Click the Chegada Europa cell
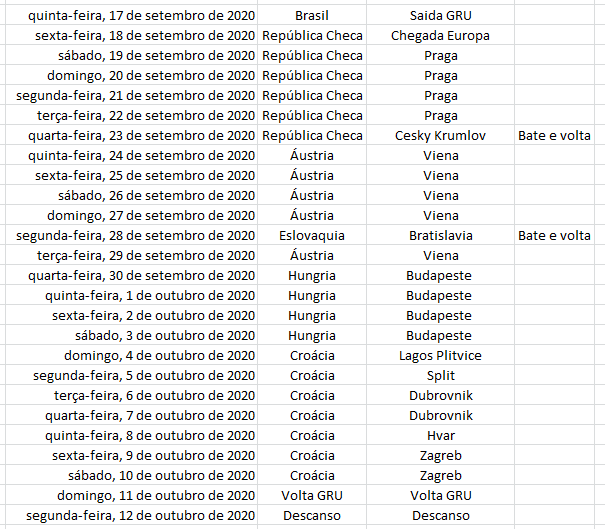Viewport: 605px width, 529px height. coord(440,36)
